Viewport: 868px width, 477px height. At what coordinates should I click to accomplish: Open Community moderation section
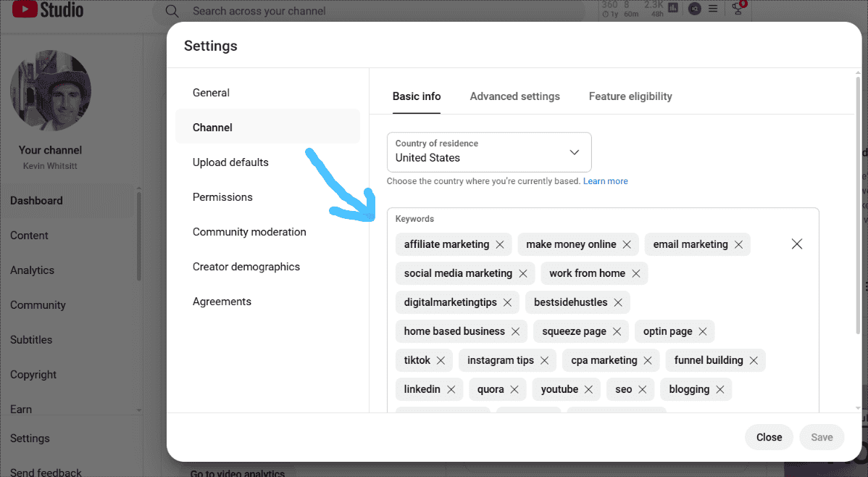tap(267, 232)
